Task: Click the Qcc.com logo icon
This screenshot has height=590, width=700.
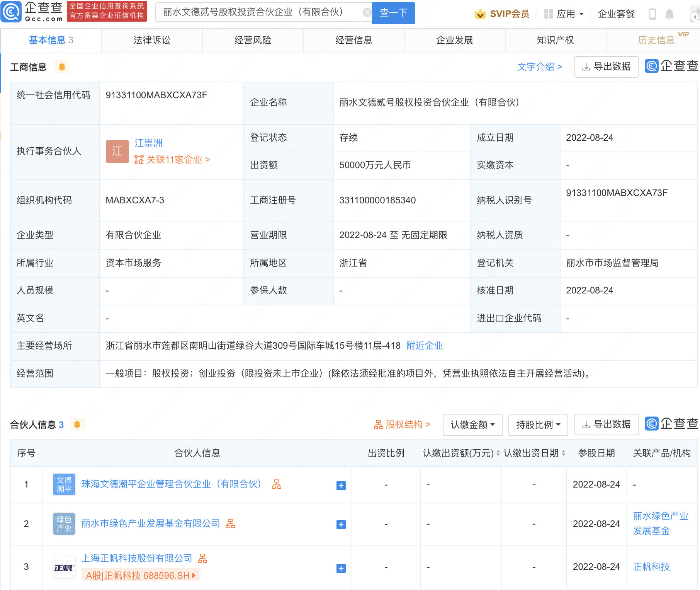Action: tap(11, 12)
